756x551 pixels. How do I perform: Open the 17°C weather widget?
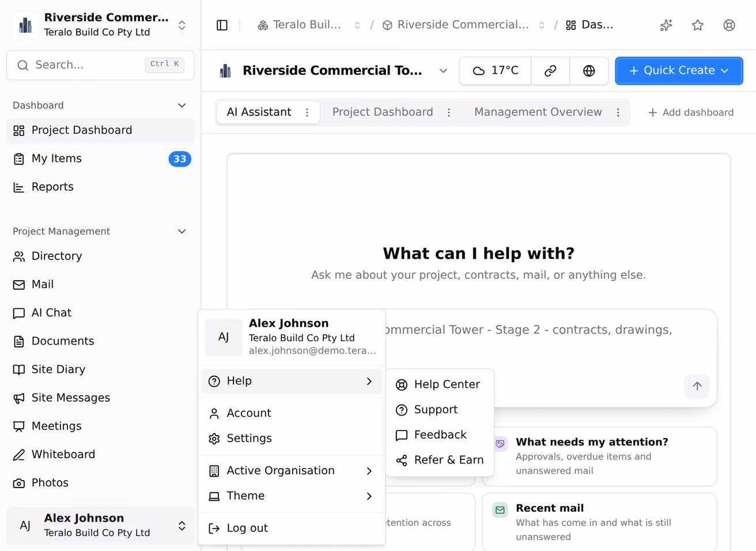click(x=496, y=70)
